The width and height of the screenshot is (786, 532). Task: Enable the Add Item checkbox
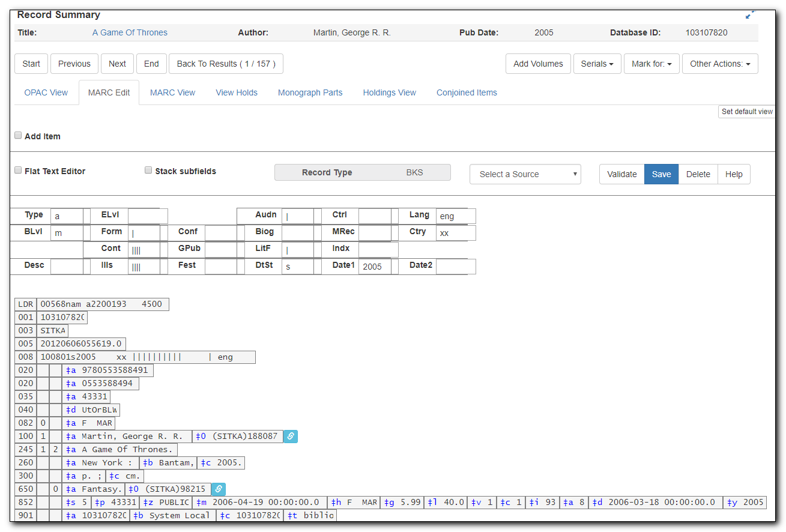tap(18, 136)
